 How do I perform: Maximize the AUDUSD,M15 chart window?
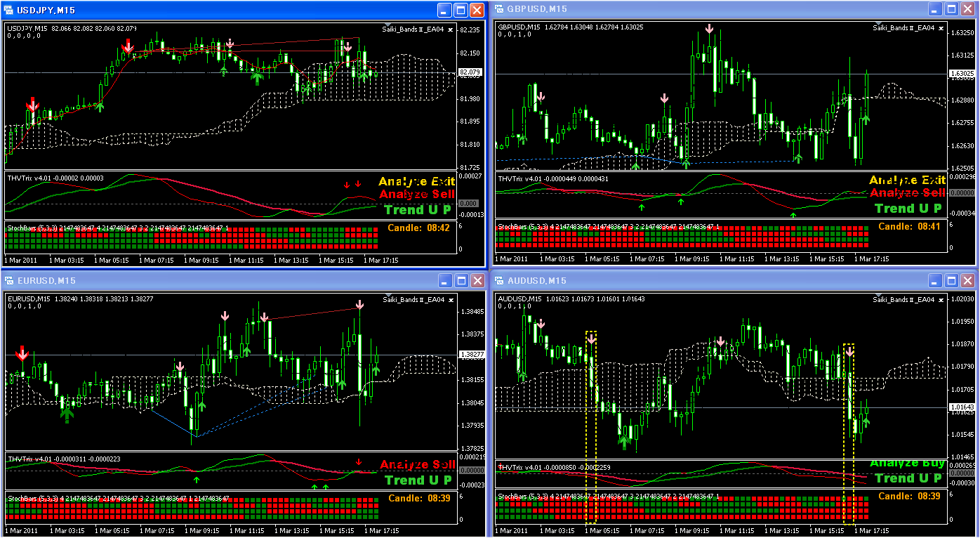click(951, 281)
